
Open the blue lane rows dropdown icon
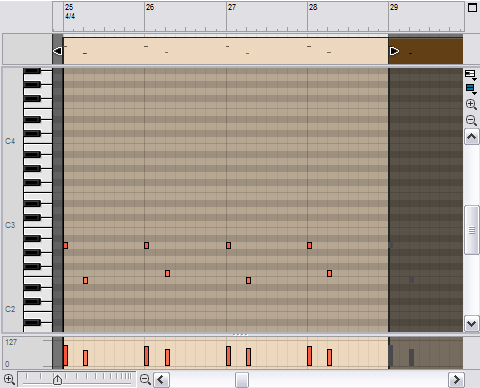coord(471,89)
